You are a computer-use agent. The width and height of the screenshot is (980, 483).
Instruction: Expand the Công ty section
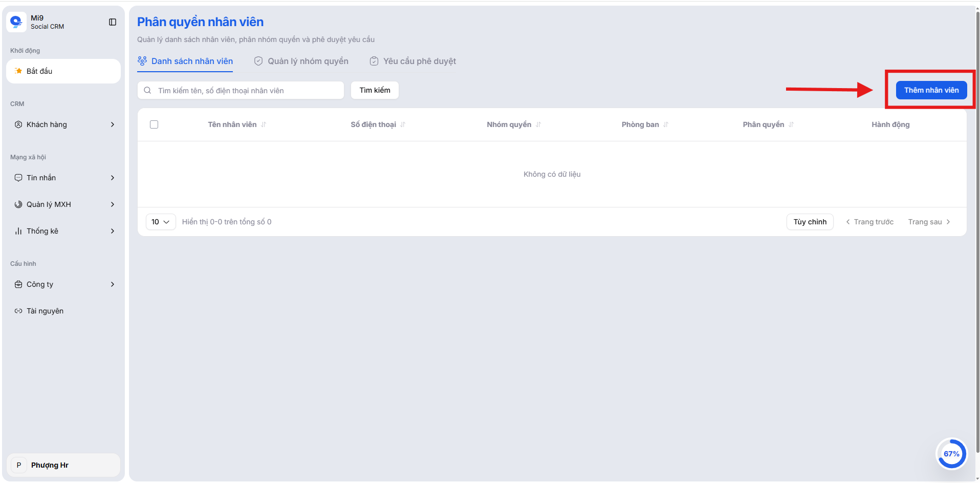point(113,284)
